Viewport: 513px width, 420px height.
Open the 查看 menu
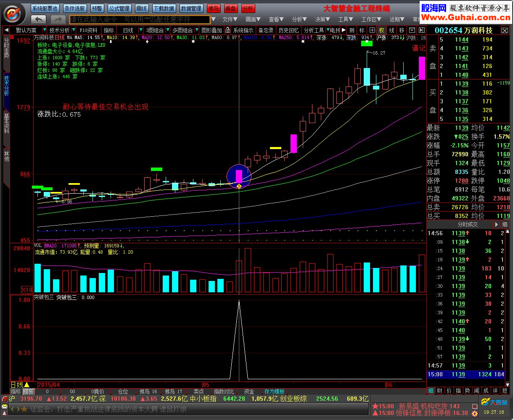[276, 19]
